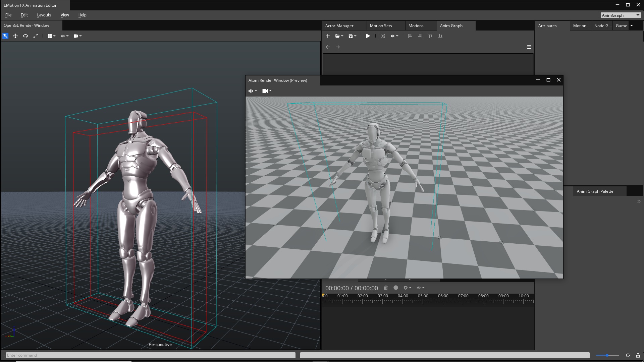Play the anim graph with the play button
This screenshot has width=644, height=362.
pyautogui.click(x=368, y=36)
